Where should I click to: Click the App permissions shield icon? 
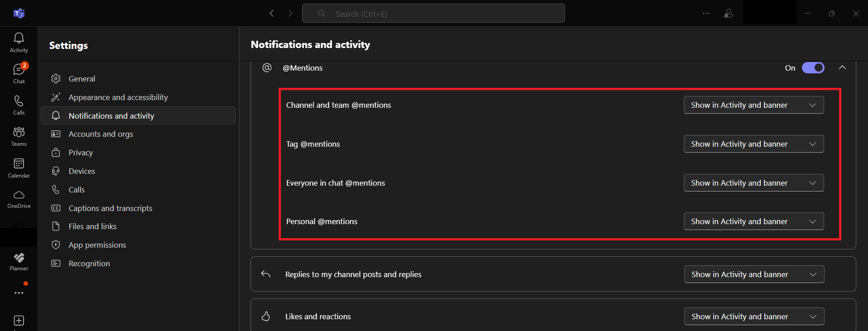click(x=56, y=245)
